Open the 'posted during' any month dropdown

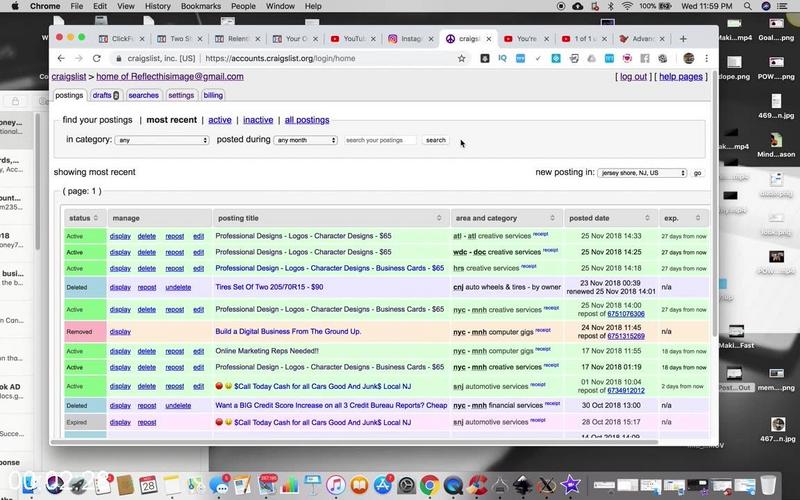(x=306, y=140)
